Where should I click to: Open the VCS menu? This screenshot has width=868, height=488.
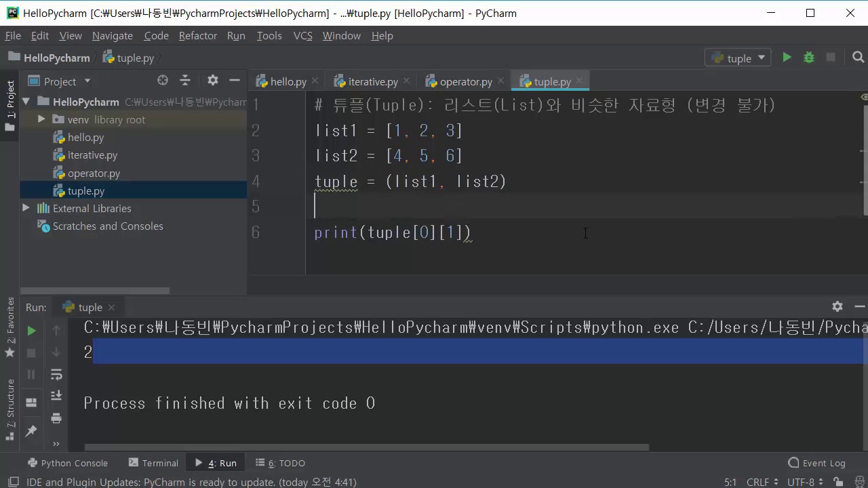click(302, 35)
